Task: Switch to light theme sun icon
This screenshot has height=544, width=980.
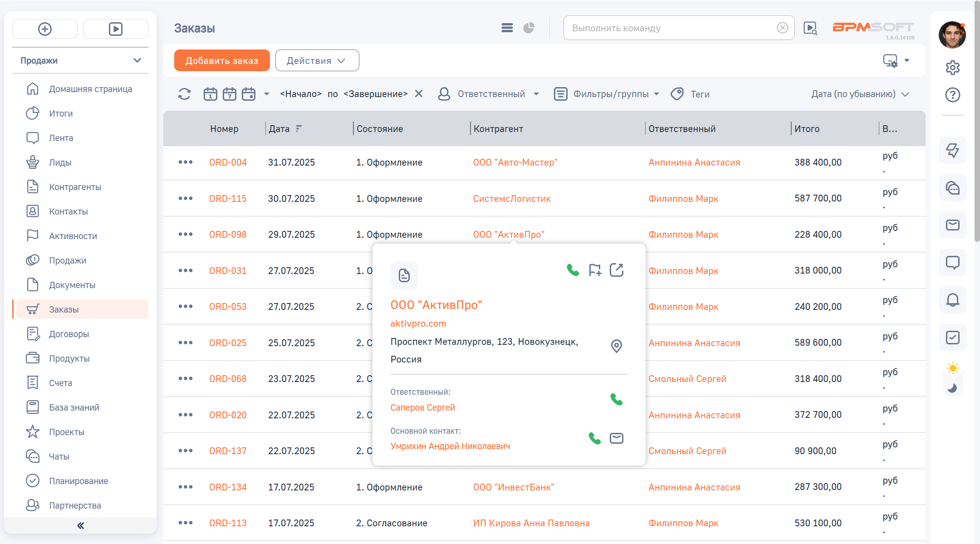Action: coord(953,368)
